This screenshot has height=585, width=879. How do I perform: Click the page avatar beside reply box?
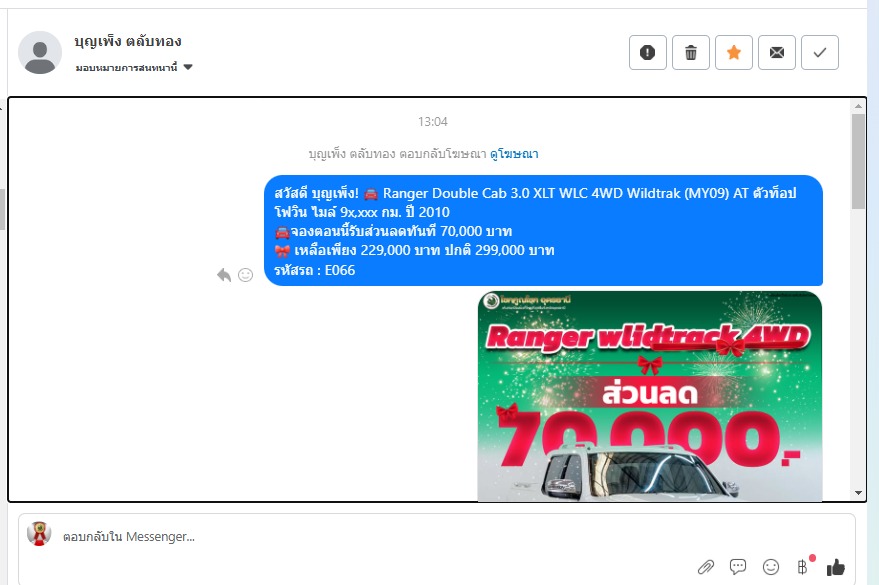pos(39,533)
